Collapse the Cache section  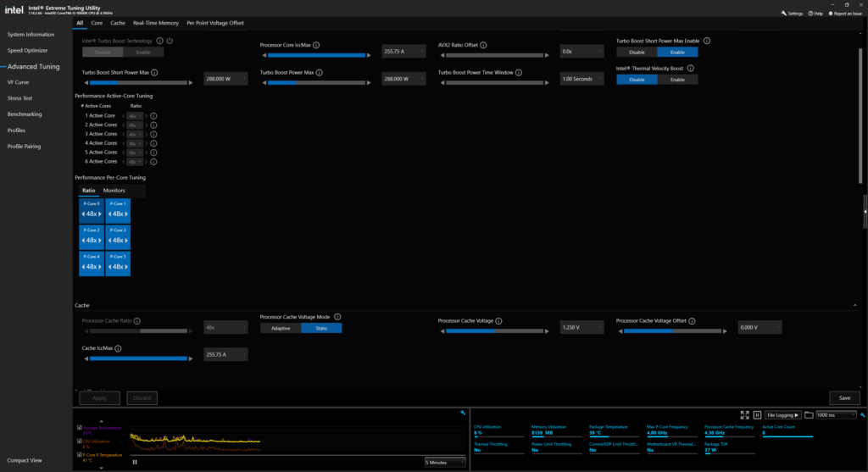click(x=854, y=305)
